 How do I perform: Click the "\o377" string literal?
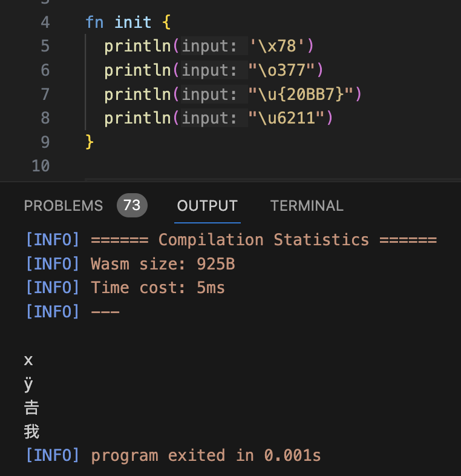(283, 70)
